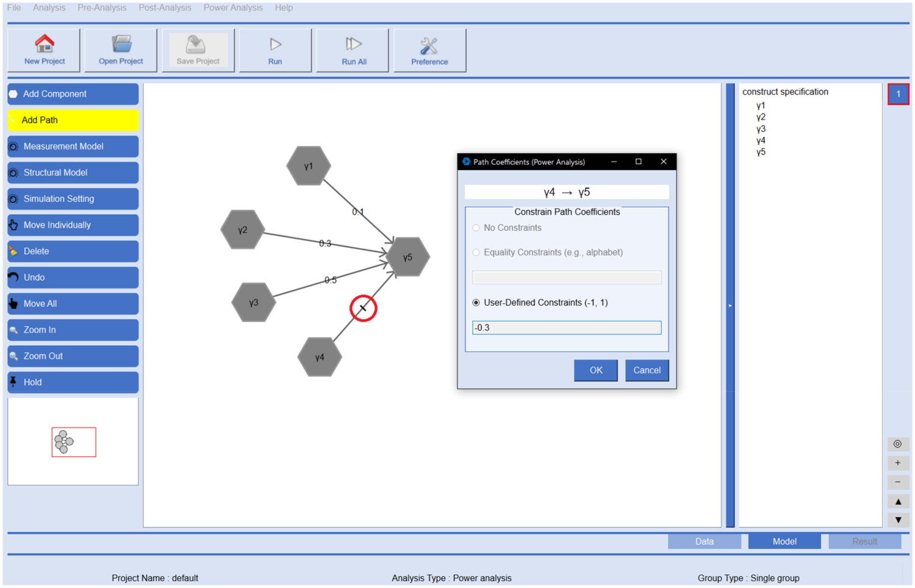Cancel the Path Coefficients dialog
Viewport: 915px width, 588px height.
pos(647,370)
